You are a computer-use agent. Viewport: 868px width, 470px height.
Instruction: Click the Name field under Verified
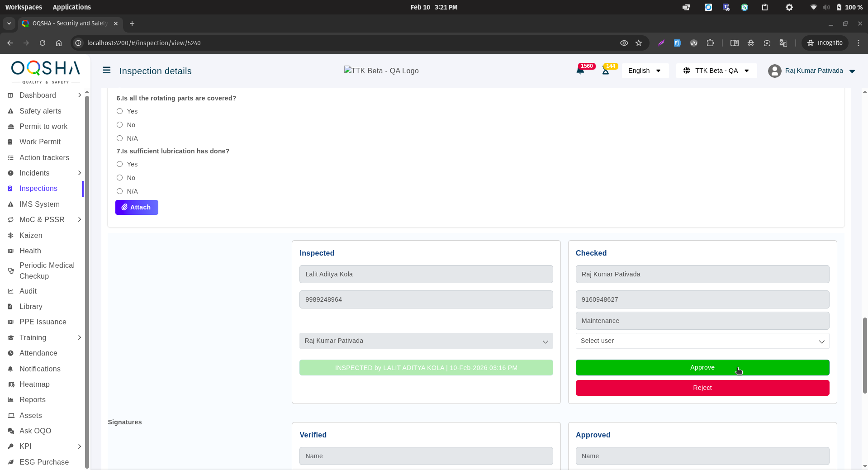(426, 456)
